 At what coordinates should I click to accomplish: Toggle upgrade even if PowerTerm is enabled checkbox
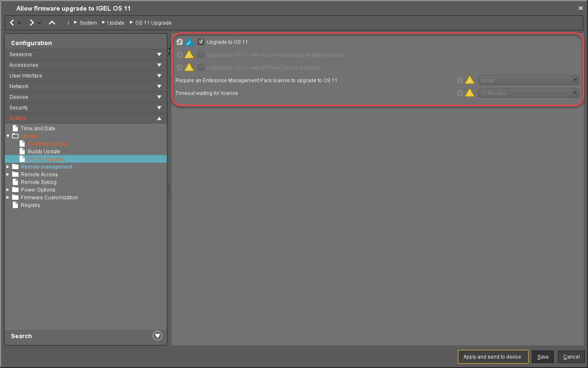201,67
